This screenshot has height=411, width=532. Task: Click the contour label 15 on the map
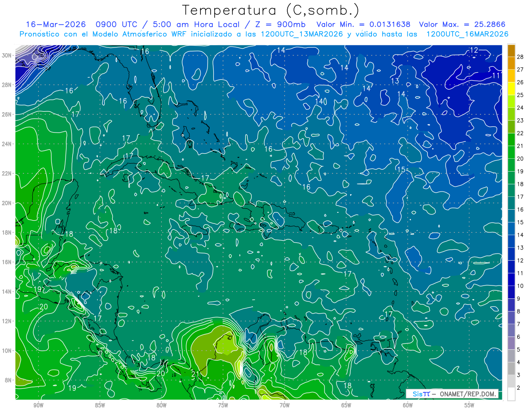[401, 169]
